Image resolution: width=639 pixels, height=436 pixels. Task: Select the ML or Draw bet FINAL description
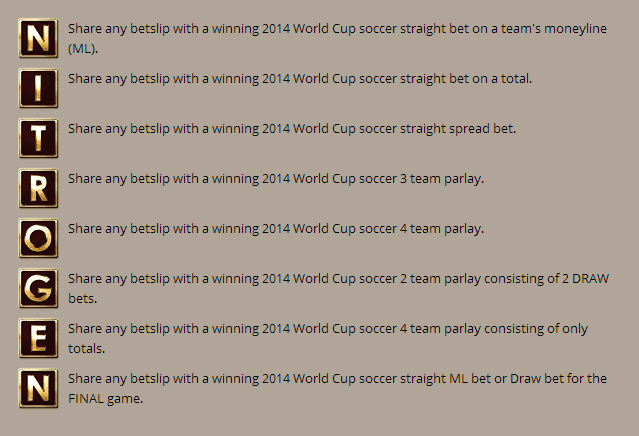pyautogui.click(x=337, y=389)
